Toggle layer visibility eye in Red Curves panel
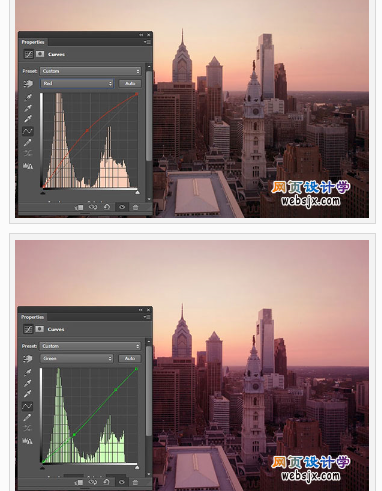 pyautogui.click(x=122, y=207)
